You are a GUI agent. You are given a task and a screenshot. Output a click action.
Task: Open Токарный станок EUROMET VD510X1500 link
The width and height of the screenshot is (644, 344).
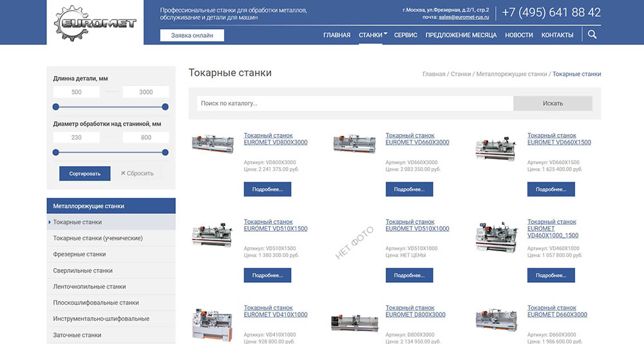pos(276,225)
